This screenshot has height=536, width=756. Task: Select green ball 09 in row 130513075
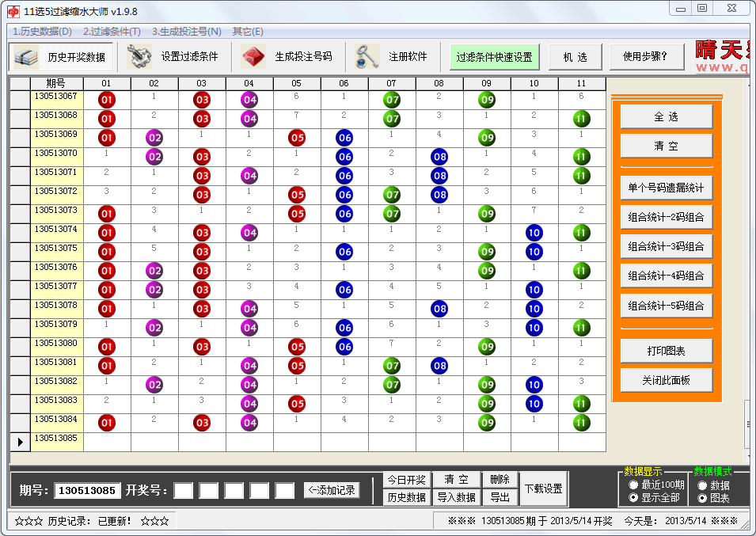point(487,252)
